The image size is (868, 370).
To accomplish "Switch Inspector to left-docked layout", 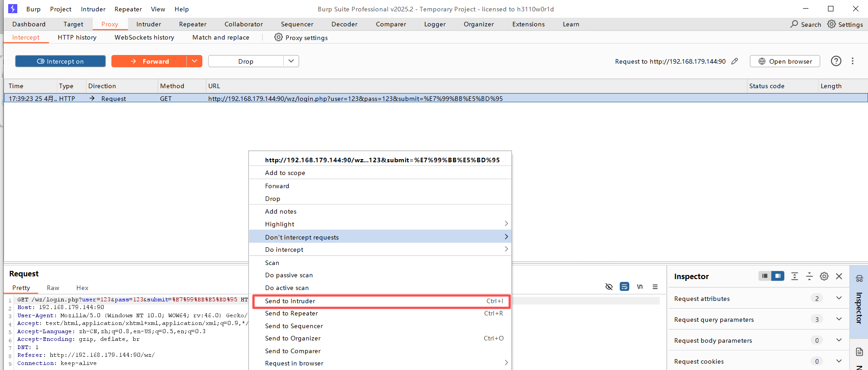I will (x=765, y=276).
